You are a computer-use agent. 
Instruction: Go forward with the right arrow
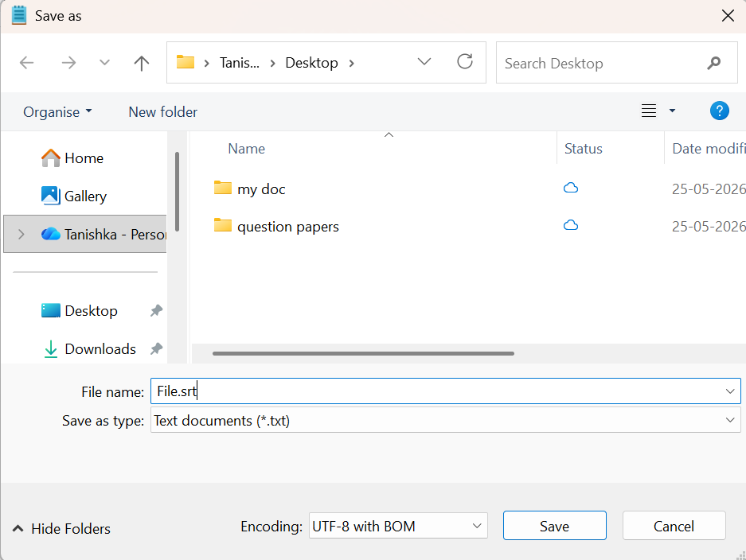pos(68,63)
